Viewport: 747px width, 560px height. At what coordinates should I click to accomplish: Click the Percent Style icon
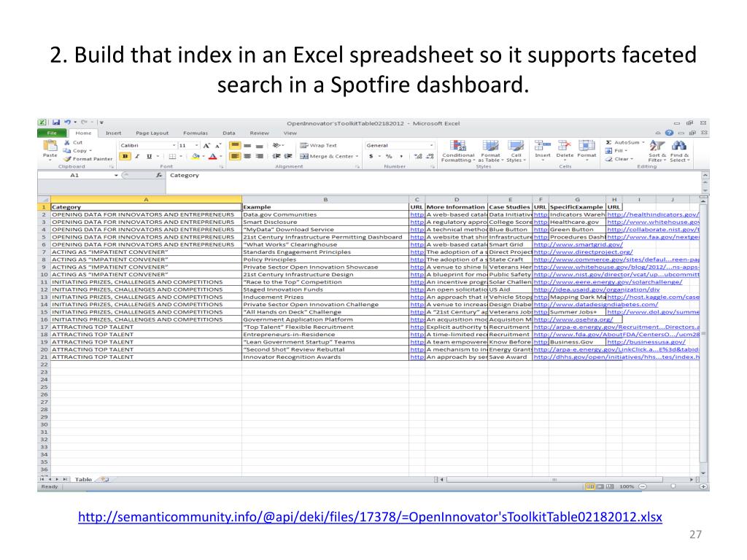(x=389, y=156)
